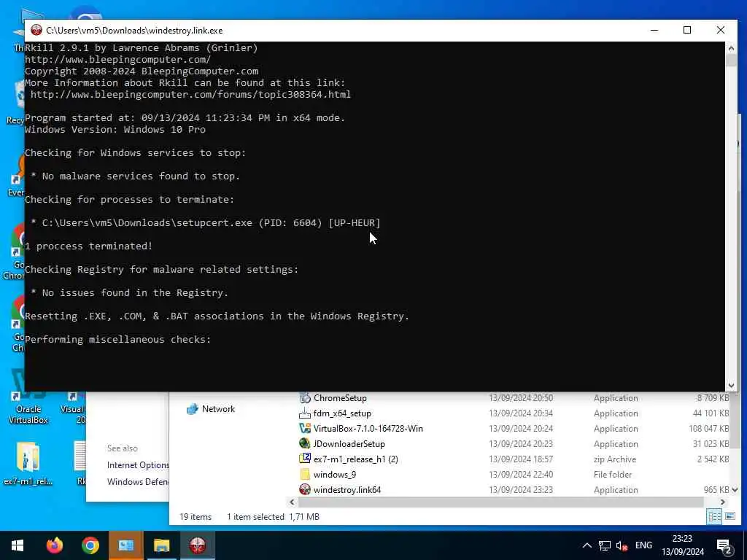This screenshot has width=747, height=560.
Task: Open the ex7-m1_rel... desktop folder
Action: (x=28, y=463)
